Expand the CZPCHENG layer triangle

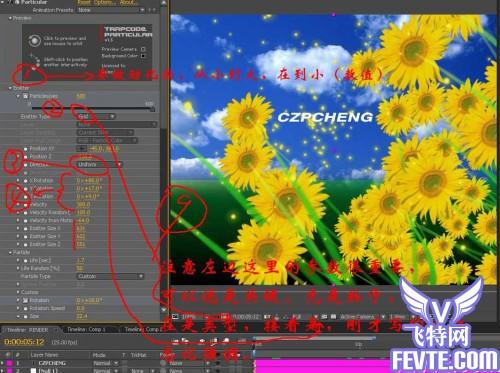pyautogui.click(x=2, y=363)
